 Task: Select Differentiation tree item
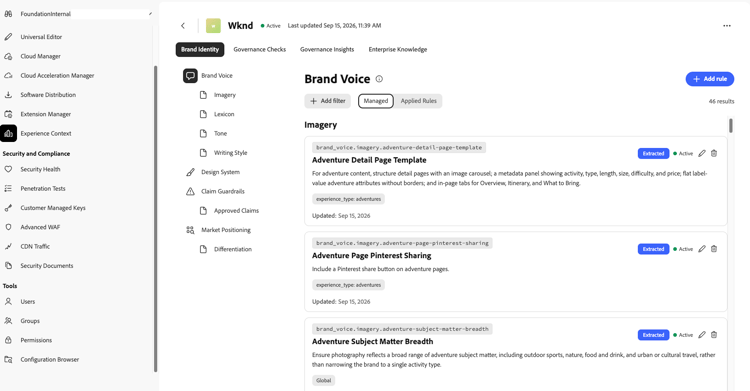pos(232,249)
